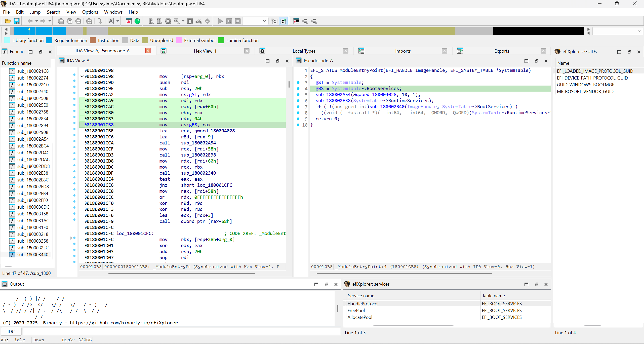
Task: Collapse function at address 180001C98
Action: 82,77
